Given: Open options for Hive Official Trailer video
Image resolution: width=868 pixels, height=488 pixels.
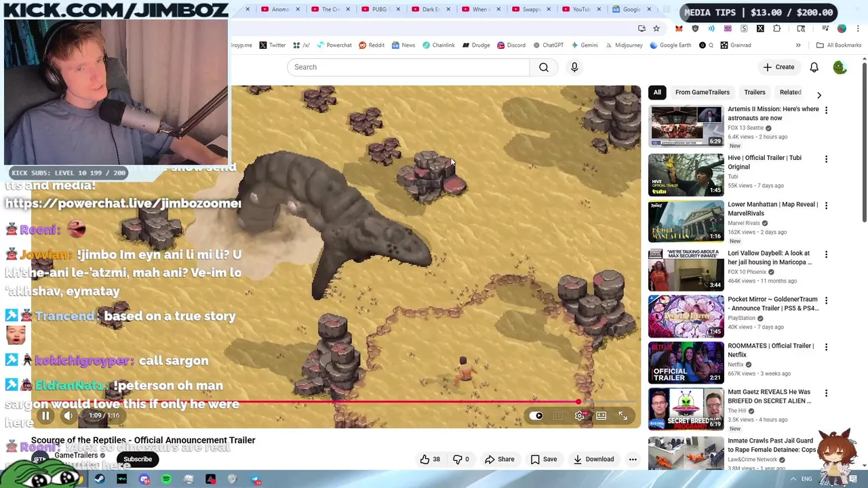Looking at the screenshot, I should point(826,159).
